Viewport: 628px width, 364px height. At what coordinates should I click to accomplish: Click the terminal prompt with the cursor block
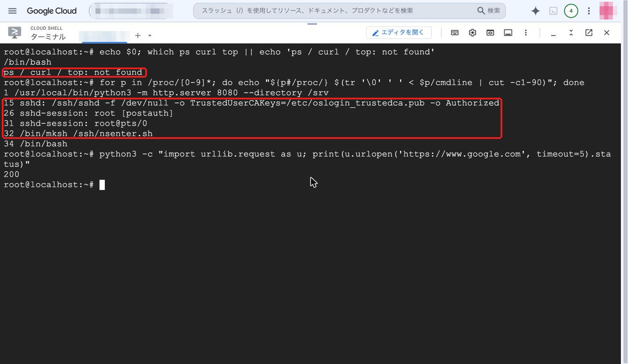coord(54,185)
